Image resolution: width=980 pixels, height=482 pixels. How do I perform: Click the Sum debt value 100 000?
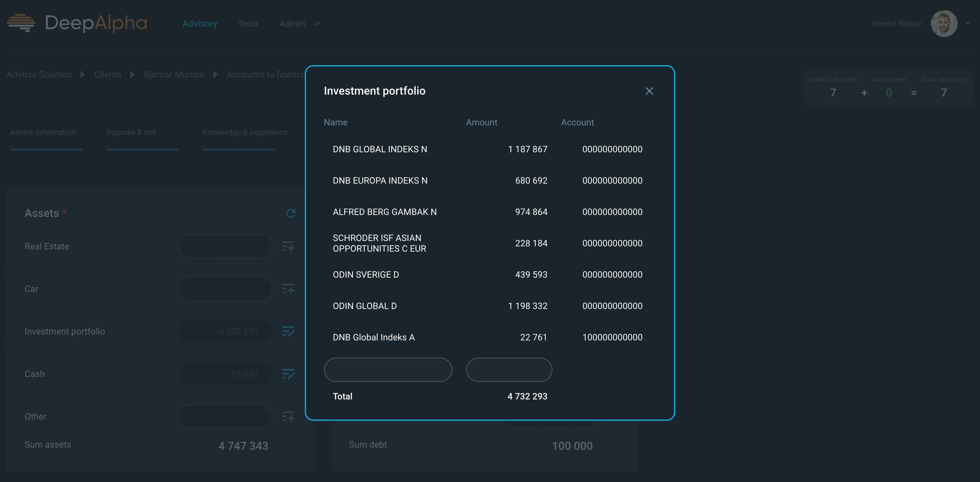click(x=572, y=446)
